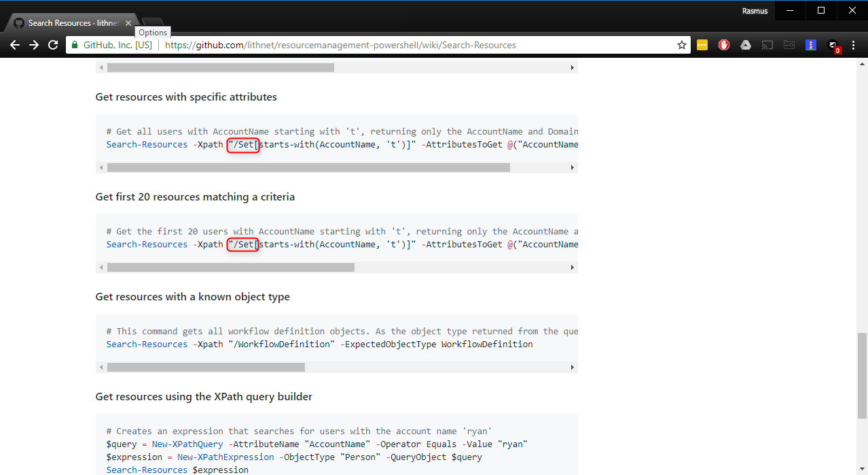Image resolution: width=868 pixels, height=475 pixels.
Task: Click the key-shaped extension icon
Action: click(x=789, y=44)
